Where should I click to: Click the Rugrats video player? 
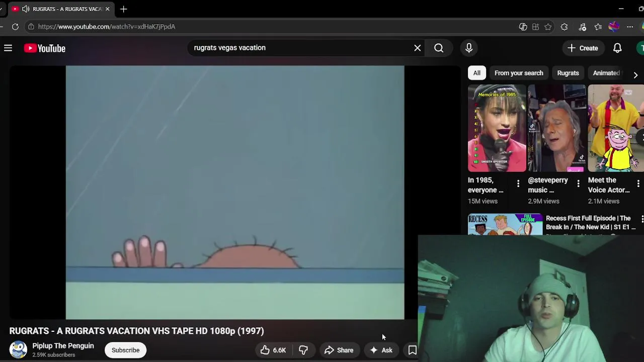(234, 193)
